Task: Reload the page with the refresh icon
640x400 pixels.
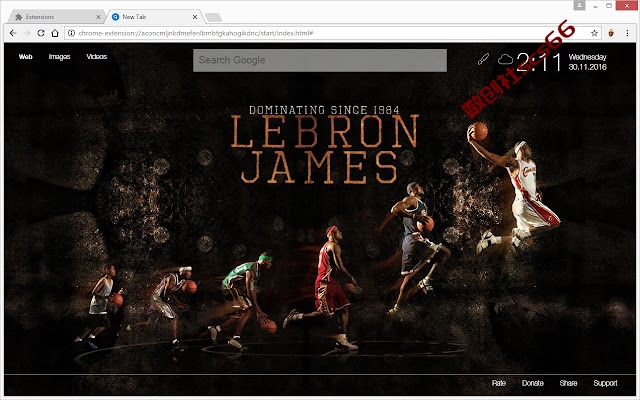Action: pos(41,33)
